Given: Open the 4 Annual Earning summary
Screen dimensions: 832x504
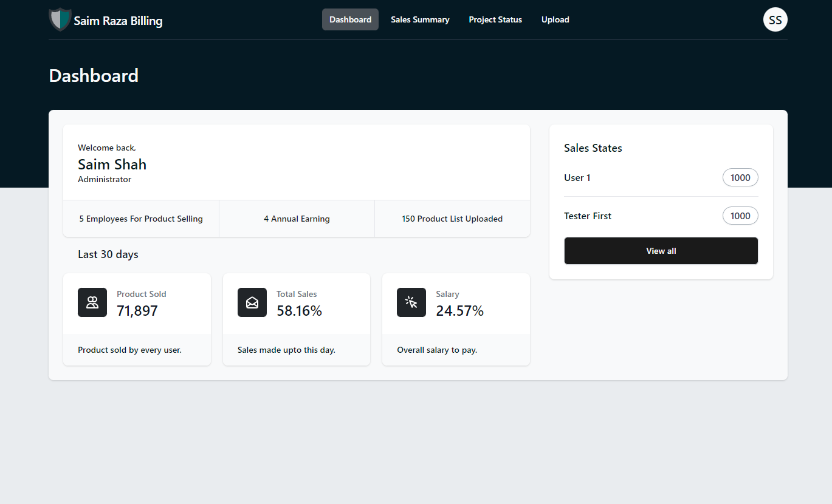Looking at the screenshot, I should (x=297, y=219).
